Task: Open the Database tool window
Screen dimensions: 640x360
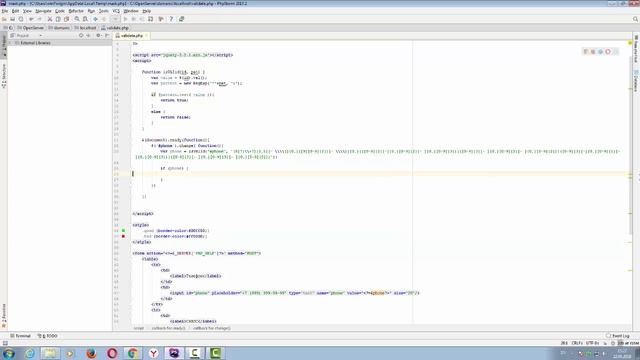Action: tap(636, 81)
